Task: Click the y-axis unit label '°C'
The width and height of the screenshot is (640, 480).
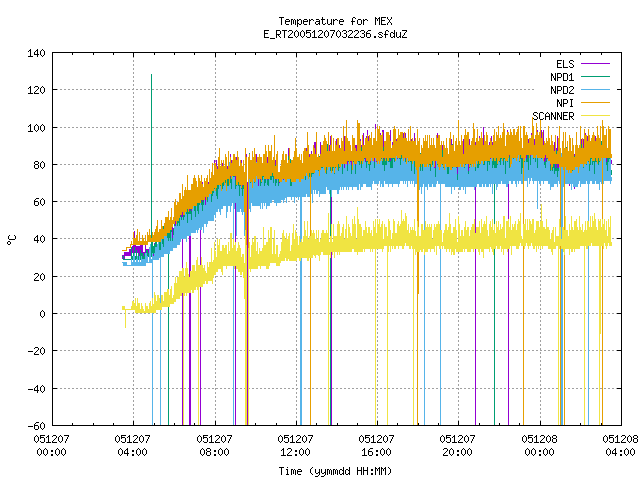Action: coord(12,240)
